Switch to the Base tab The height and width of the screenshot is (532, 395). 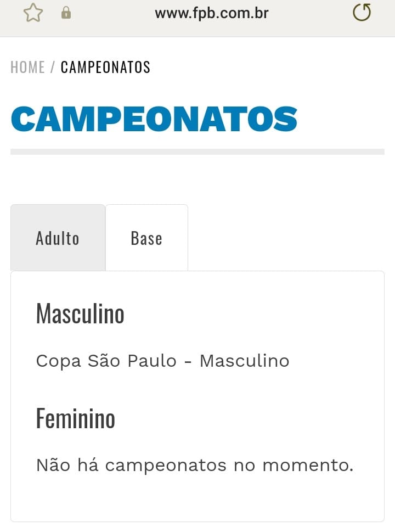pyautogui.click(x=147, y=238)
